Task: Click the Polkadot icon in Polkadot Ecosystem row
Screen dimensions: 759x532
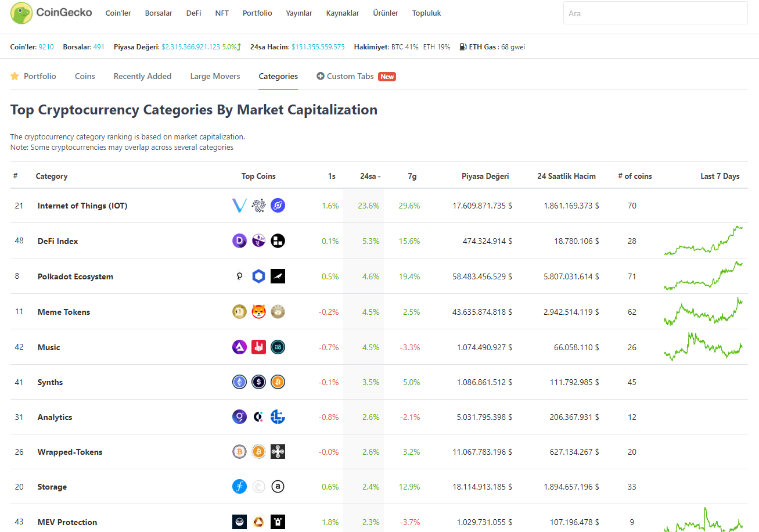Action: (x=239, y=276)
